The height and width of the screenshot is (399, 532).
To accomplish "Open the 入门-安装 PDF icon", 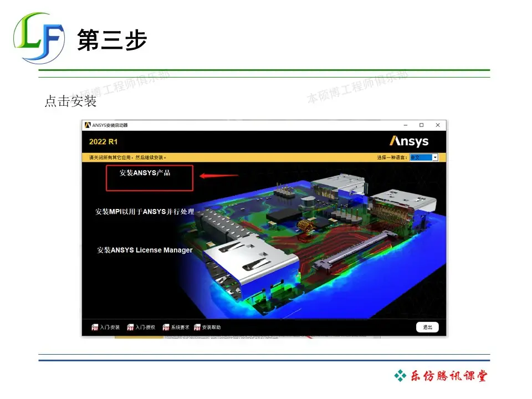I will click(x=95, y=327).
